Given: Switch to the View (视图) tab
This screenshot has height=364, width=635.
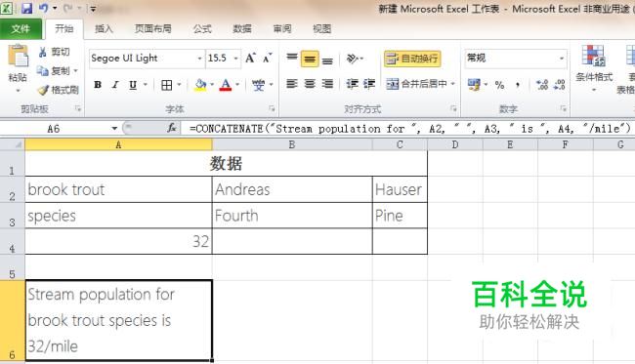Looking at the screenshot, I should [x=322, y=28].
